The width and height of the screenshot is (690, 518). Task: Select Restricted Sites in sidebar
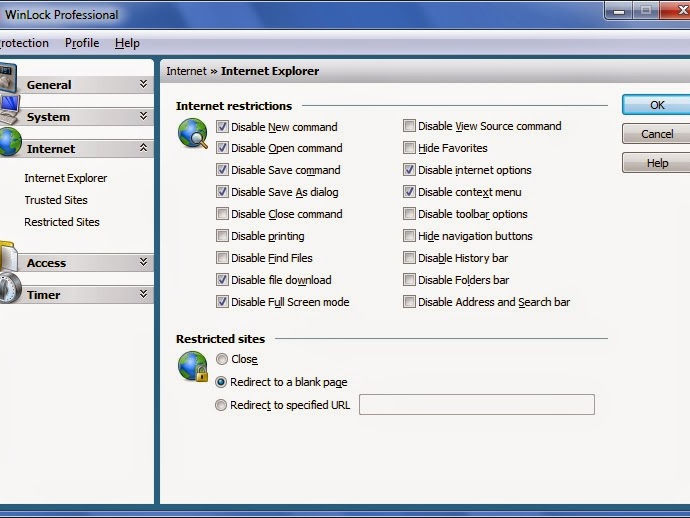pyautogui.click(x=62, y=222)
